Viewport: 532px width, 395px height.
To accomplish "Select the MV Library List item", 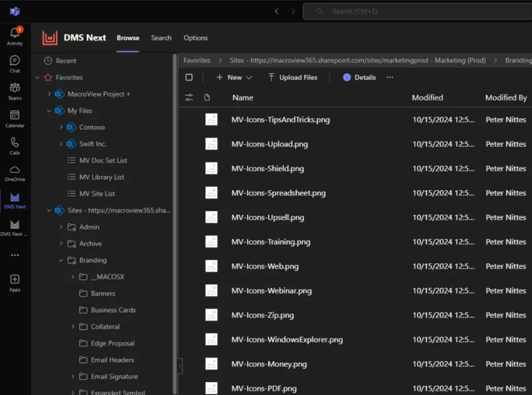I will coord(102,177).
